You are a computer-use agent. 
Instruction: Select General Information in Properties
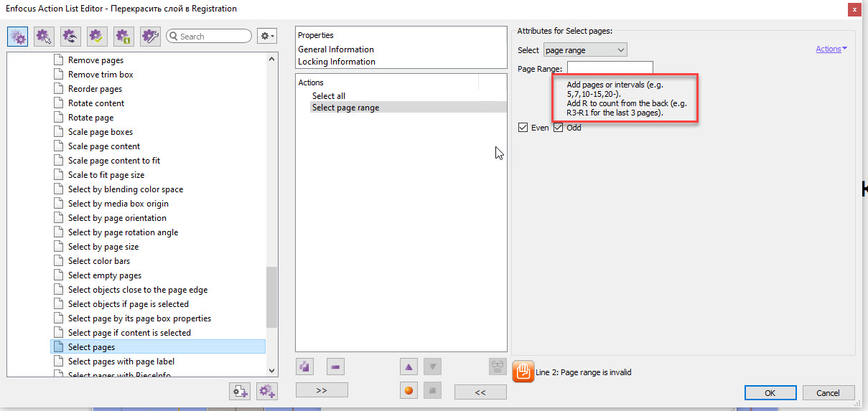pos(336,49)
